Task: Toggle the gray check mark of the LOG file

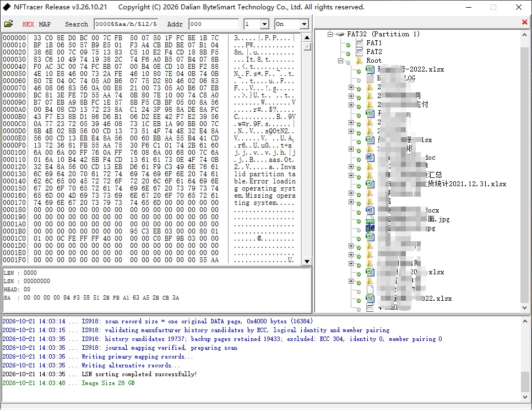Action: click(x=359, y=80)
